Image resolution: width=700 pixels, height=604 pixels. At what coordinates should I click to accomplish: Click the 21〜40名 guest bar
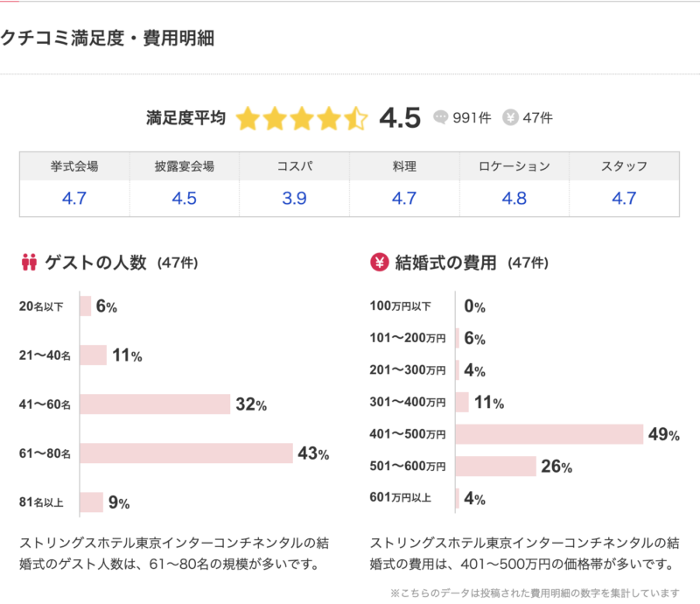coord(94,355)
